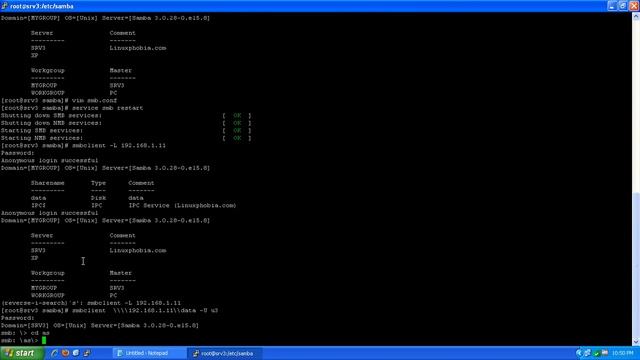Click the 'IPC Service (Linuxphobia.com)' comment
Image resolution: width=640 pixels, height=360 pixels.
coord(182,205)
